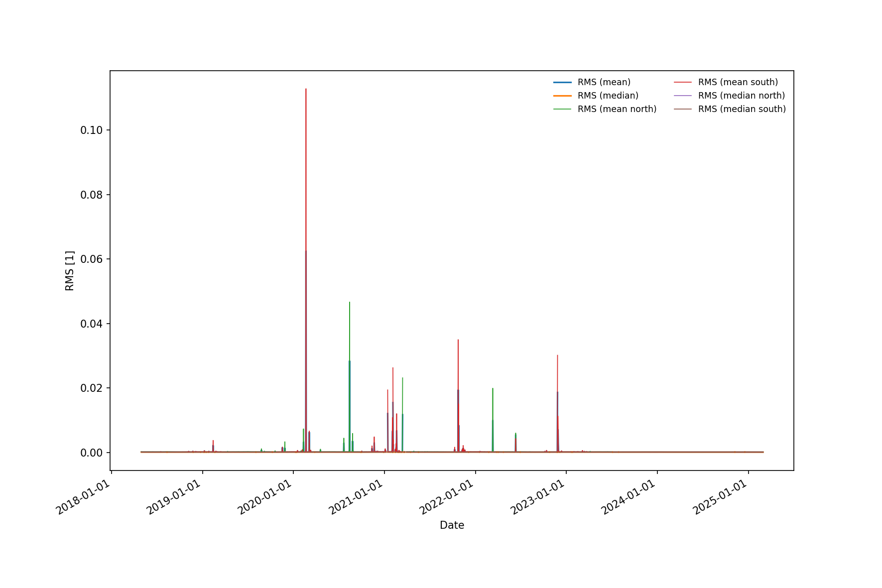Click the 'RMS (mean north)' legend label

click(x=617, y=109)
